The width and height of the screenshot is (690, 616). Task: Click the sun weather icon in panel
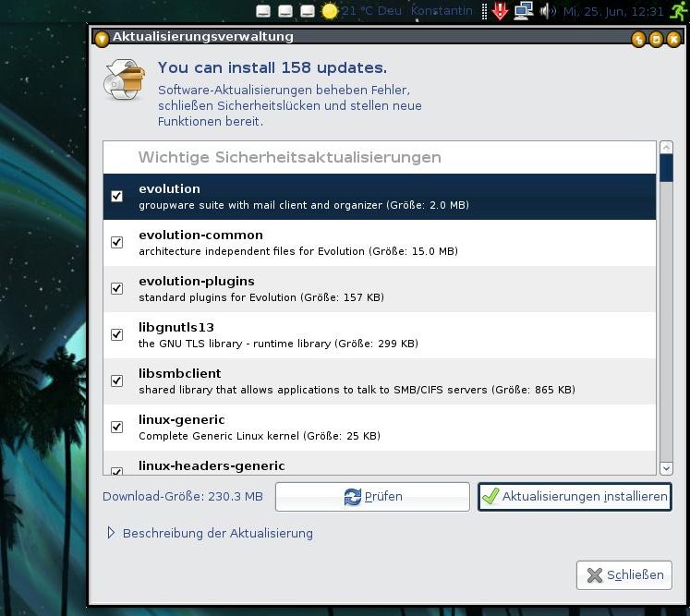(329, 11)
